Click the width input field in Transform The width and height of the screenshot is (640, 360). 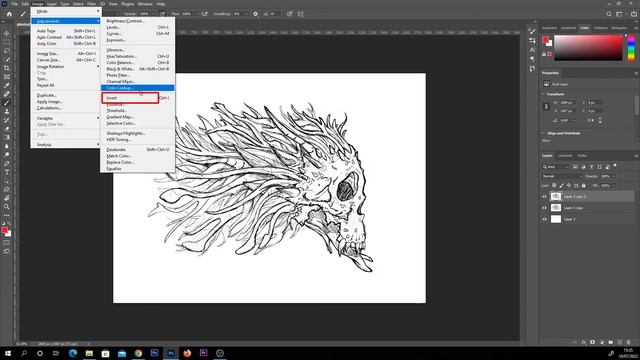[568, 102]
